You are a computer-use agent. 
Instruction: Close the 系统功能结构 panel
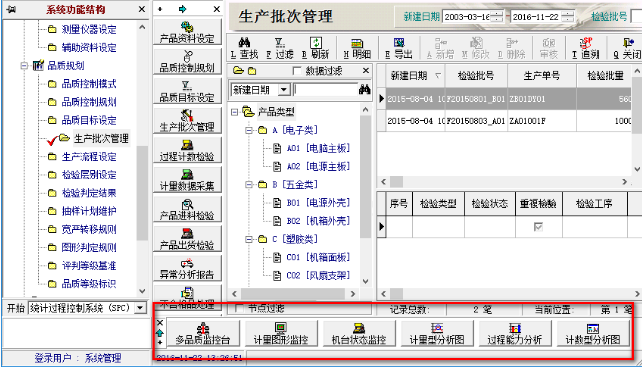142,9
